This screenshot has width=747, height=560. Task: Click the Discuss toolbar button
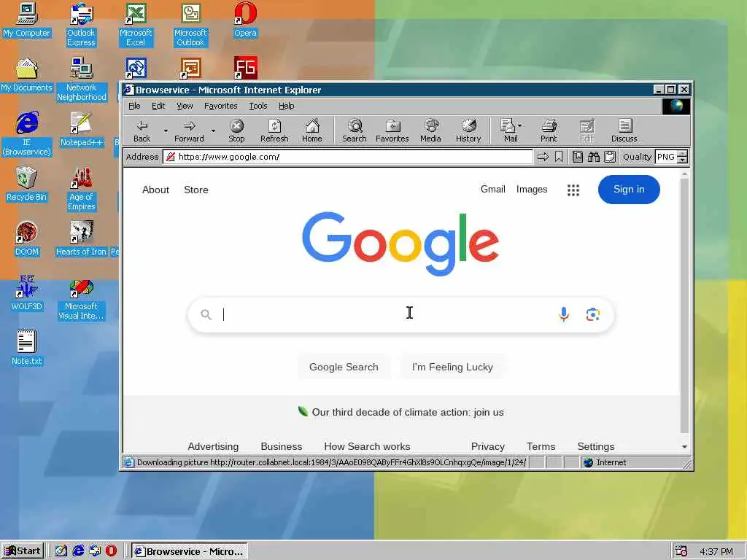624,131
